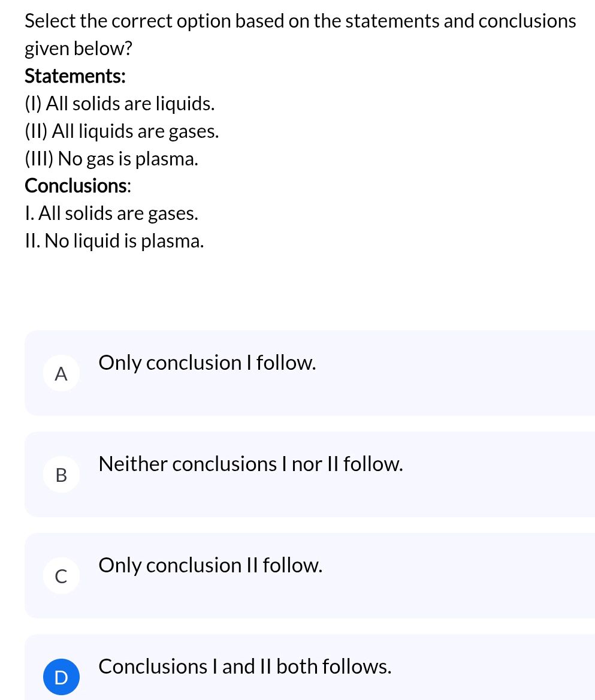Screen dimensions: 595x700
Task: Select option A card
Action: coord(300,373)
